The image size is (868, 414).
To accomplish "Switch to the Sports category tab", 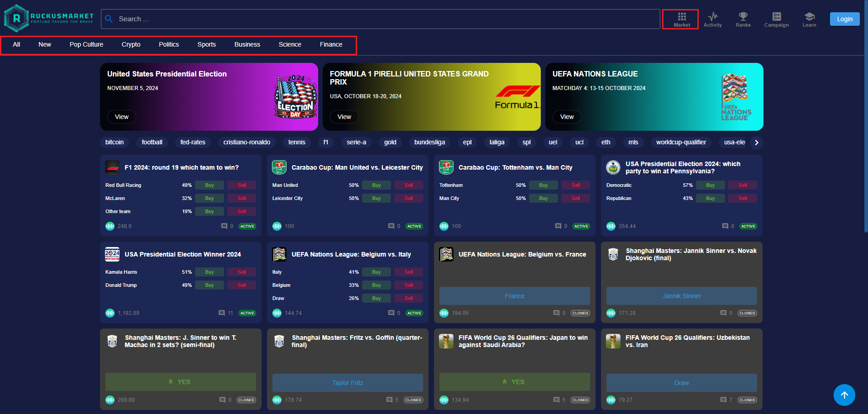I will [x=206, y=44].
